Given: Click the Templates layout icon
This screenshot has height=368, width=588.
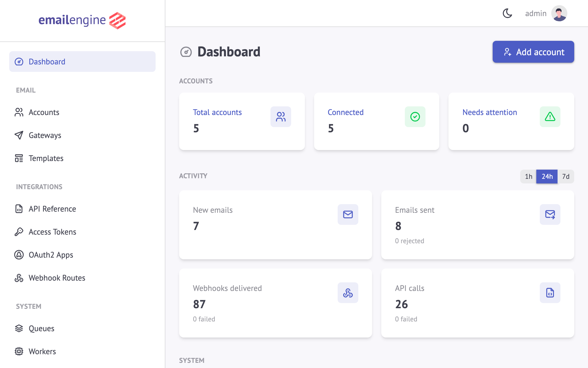Looking at the screenshot, I should coord(19,158).
